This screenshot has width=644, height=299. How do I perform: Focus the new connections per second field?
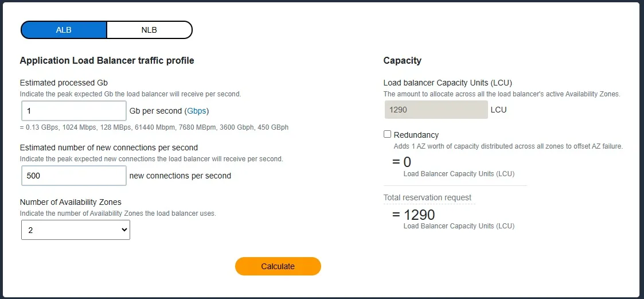pos(73,176)
